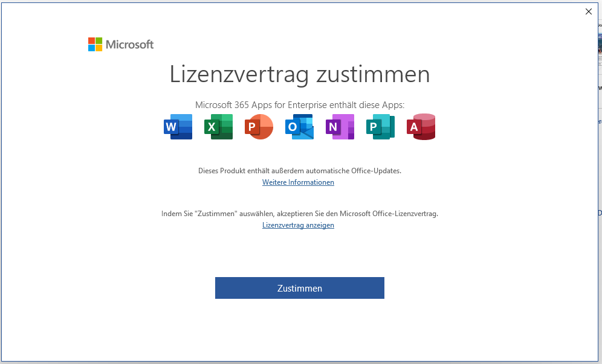This screenshot has height=364, width=602.
Task: Select the purple OneNote icon
Action: pos(340,127)
